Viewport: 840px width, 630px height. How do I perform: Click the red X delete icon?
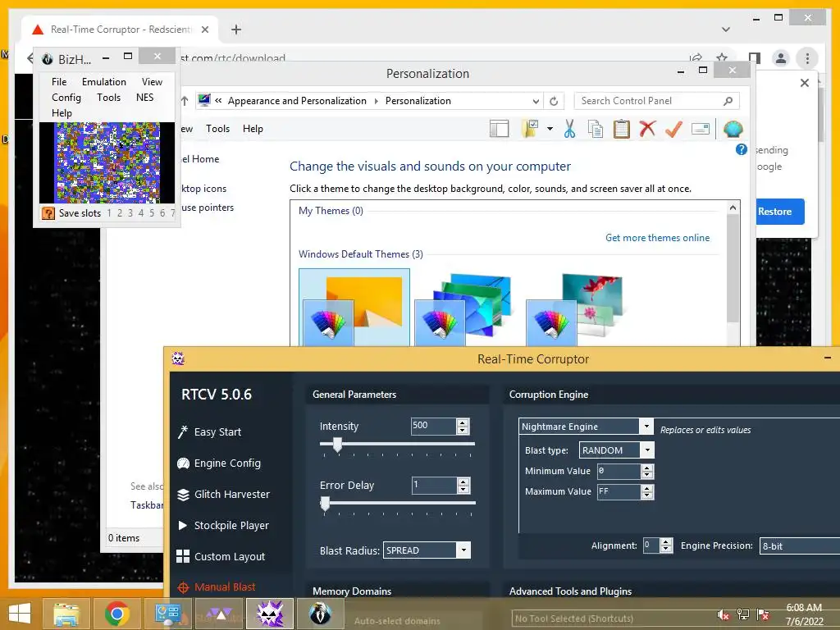coord(647,129)
